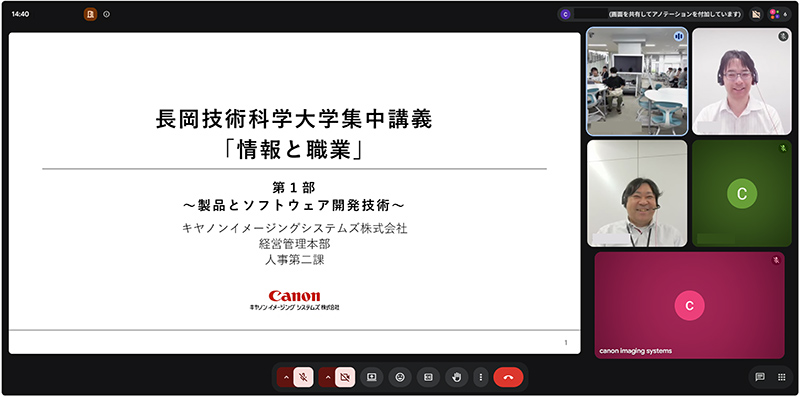This screenshot has height=397, width=800.
Task: Turn on the camera in the call bar
Action: coord(345,378)
